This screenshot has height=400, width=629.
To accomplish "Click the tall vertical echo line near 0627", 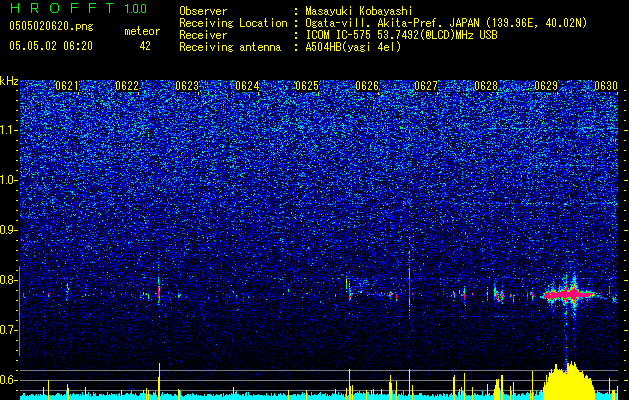I will click(x=409, y=285).
